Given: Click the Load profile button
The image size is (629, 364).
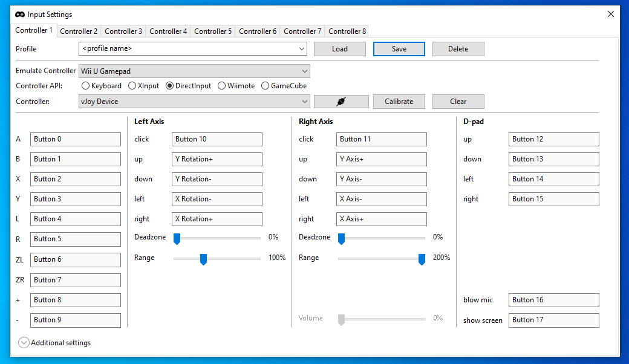Looking at the screenshot, I should (x=340, y=49).
